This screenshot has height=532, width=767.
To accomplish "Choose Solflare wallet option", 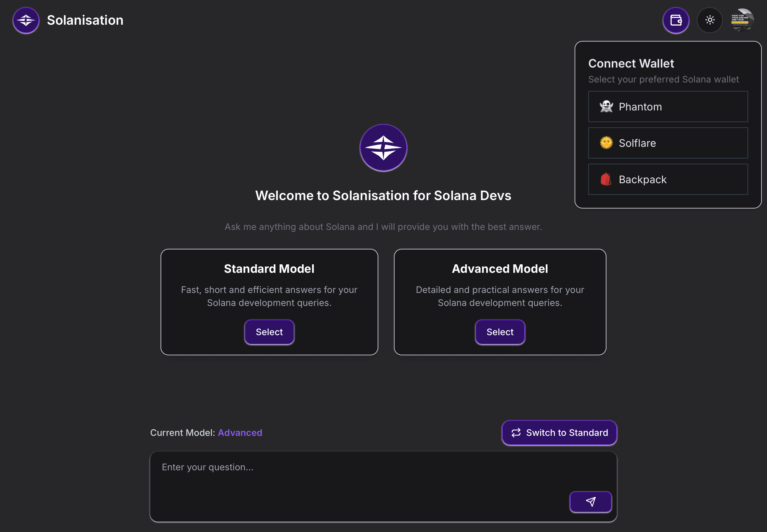I will (668, 143).
